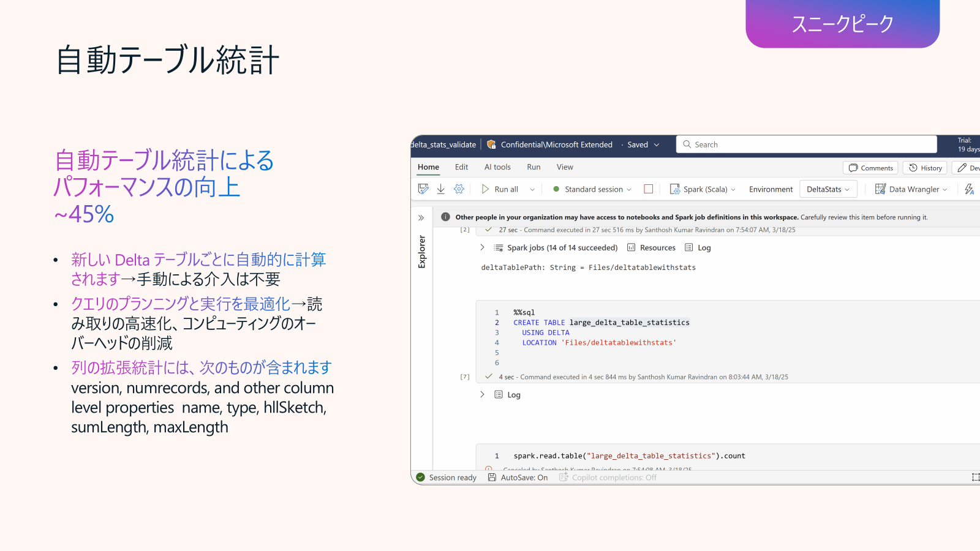Click the success checkmark of 27 sec execution
This screenshot has height=551, width=980.
488,230
